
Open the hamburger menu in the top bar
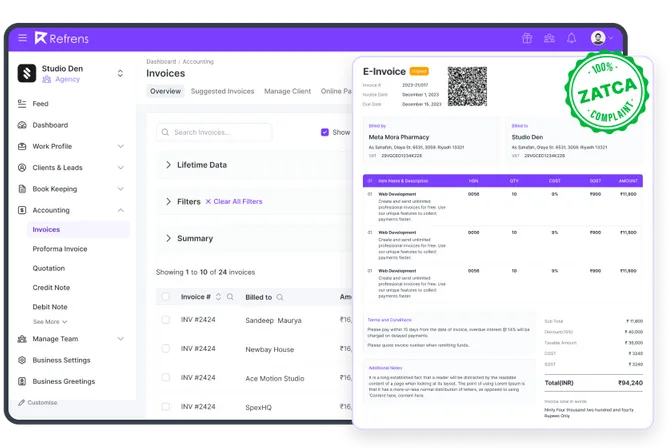click(x=22, y=38)
